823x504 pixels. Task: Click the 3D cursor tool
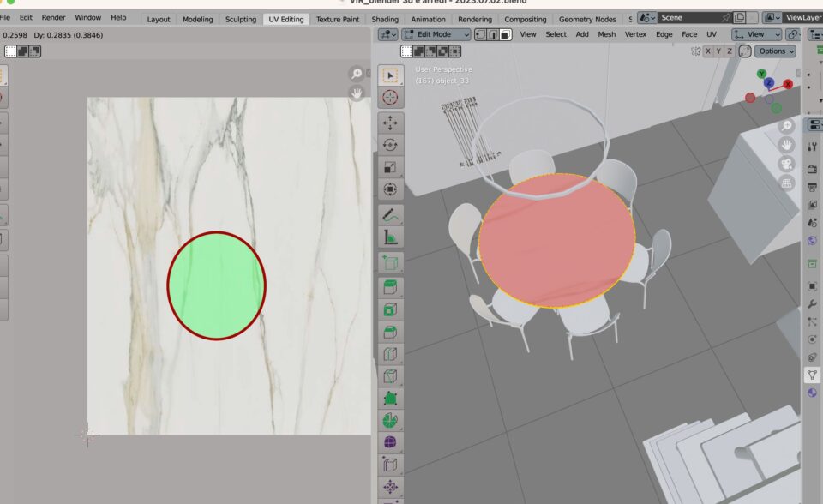[x=390, y=98]
